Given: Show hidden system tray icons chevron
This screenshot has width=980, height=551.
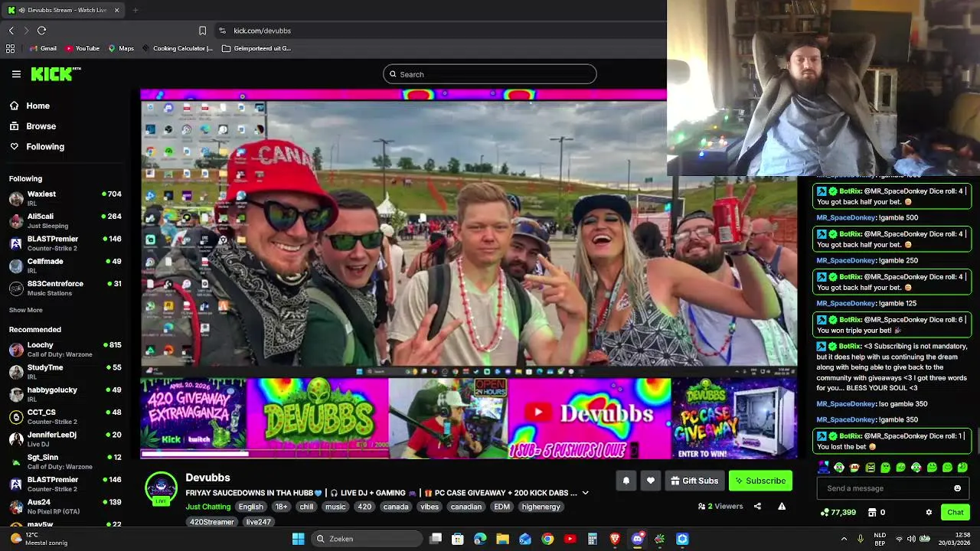Looking at the screenshot, I should tap(844, 539).
